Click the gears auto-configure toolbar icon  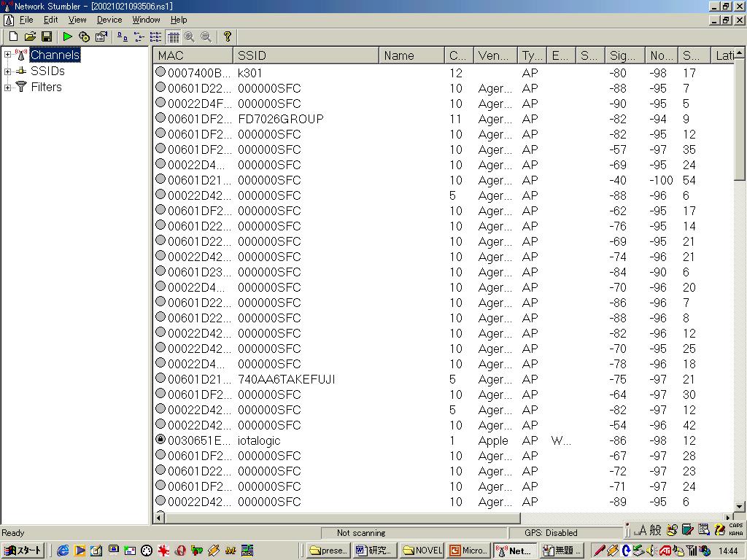point(84,36)
